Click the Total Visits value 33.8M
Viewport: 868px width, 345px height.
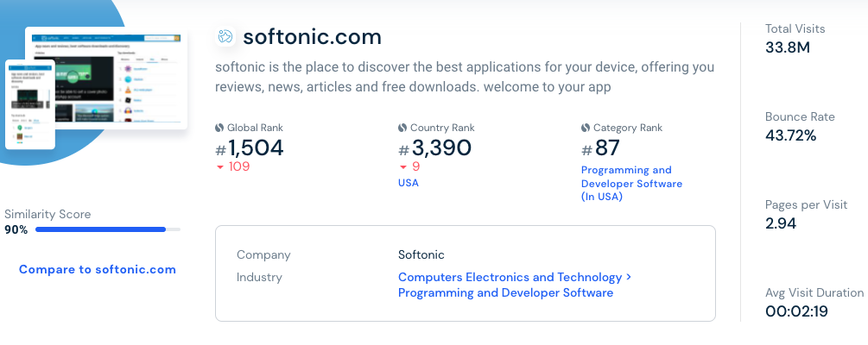pyautogui.click(x=788, y=48)
